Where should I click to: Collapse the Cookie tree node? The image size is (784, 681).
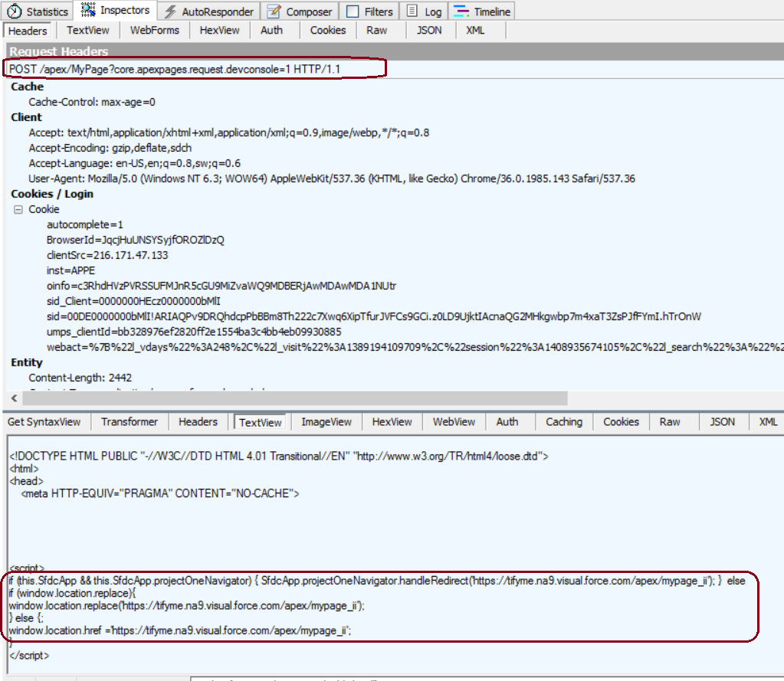(x=18, y=209)
